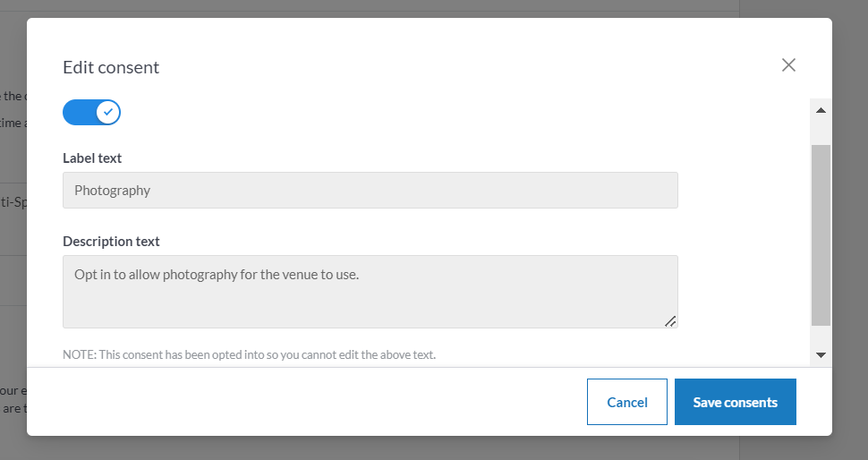Click the description textarea resize handle

point(670,320)
